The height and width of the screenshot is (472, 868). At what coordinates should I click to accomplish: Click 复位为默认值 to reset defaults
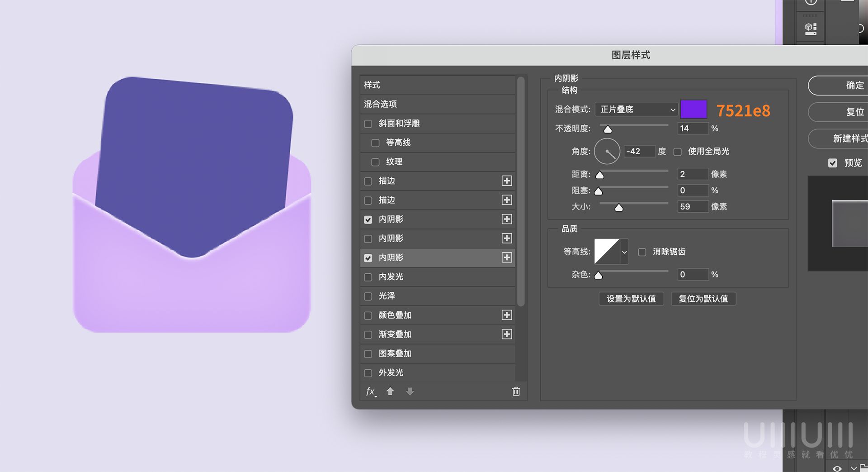703,299
